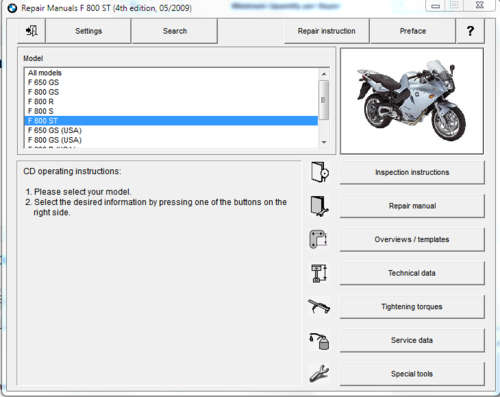Open the Search tab
Screen dimensions: 500x397
[x=175, y=31]
